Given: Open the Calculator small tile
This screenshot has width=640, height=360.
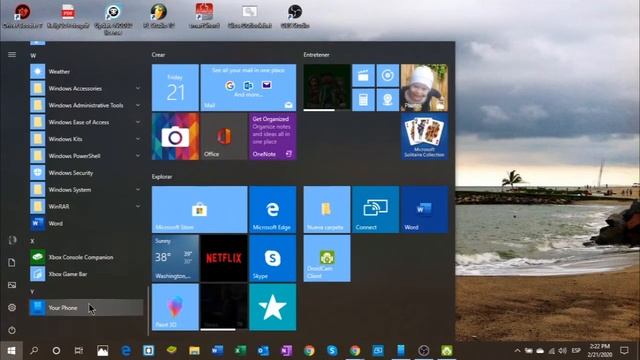Looking at the screenshot, I should point(363,100).
